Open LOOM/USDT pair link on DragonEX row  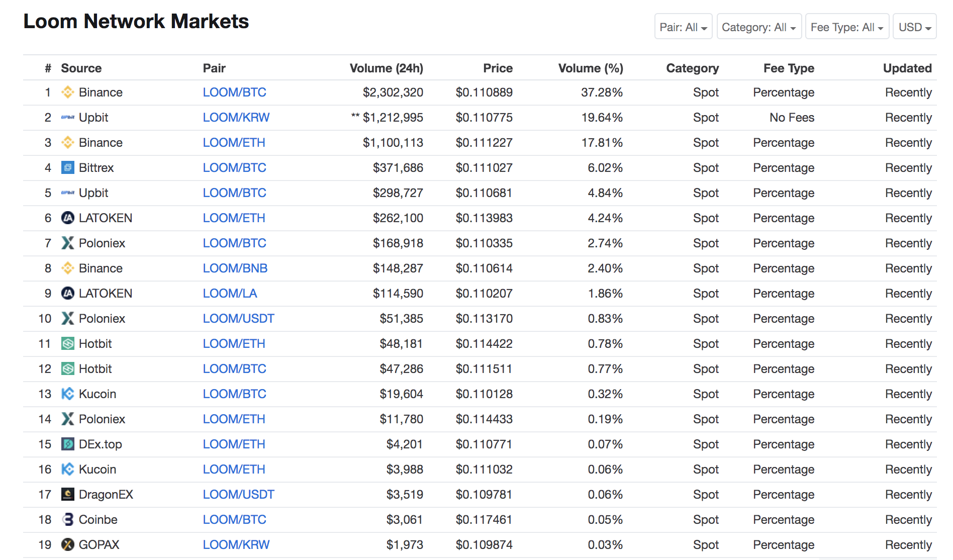(x=238, y=494)
